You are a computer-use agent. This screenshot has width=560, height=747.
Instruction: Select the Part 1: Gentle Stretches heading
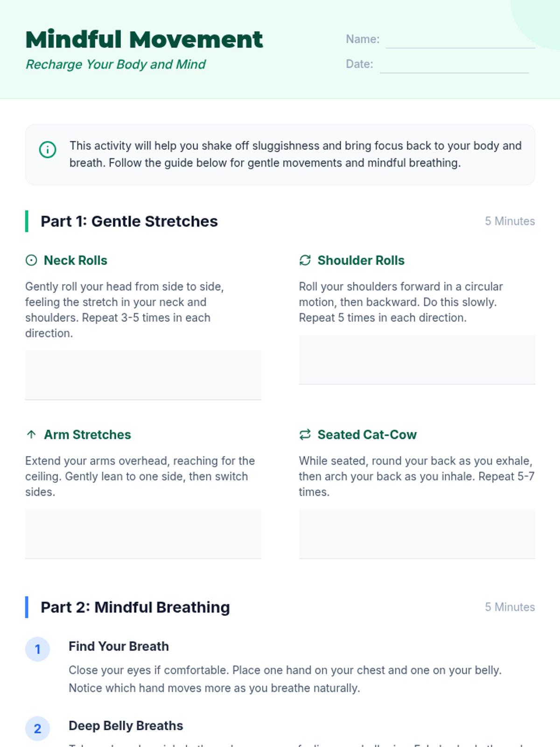tap(129, 221)
